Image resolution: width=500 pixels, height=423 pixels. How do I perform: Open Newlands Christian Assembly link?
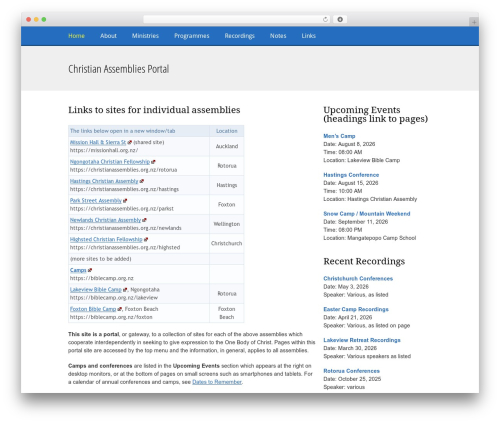point(105,220)
